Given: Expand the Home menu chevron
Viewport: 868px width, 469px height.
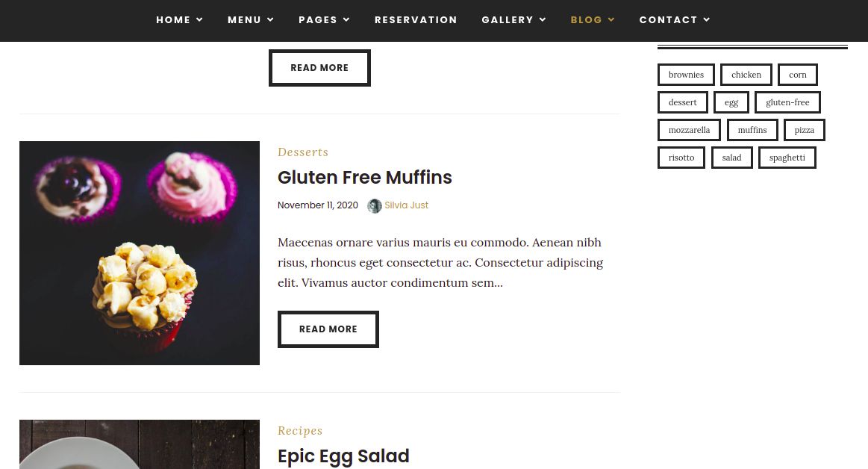Looking at the screenshot, I should 200,20.
